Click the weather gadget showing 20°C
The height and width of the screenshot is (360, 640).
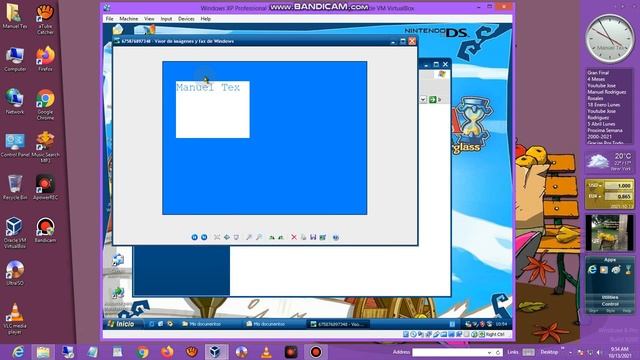pos(610,162)
